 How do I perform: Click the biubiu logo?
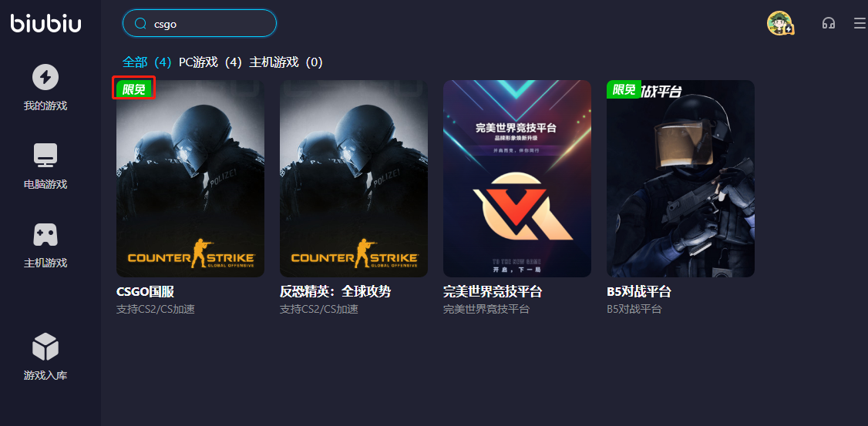(x=46, y=23)
